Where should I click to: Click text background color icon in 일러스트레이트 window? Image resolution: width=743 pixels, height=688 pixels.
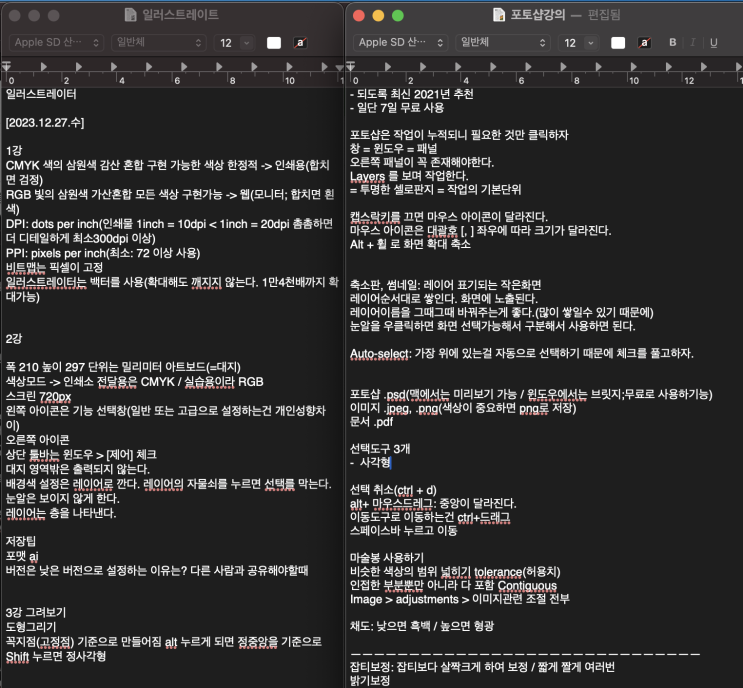300,43
